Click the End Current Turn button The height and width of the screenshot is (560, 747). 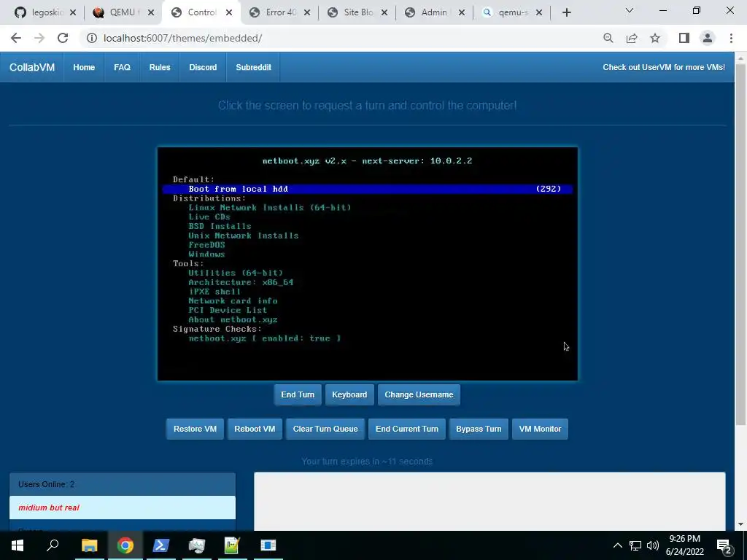click(407, 429)
